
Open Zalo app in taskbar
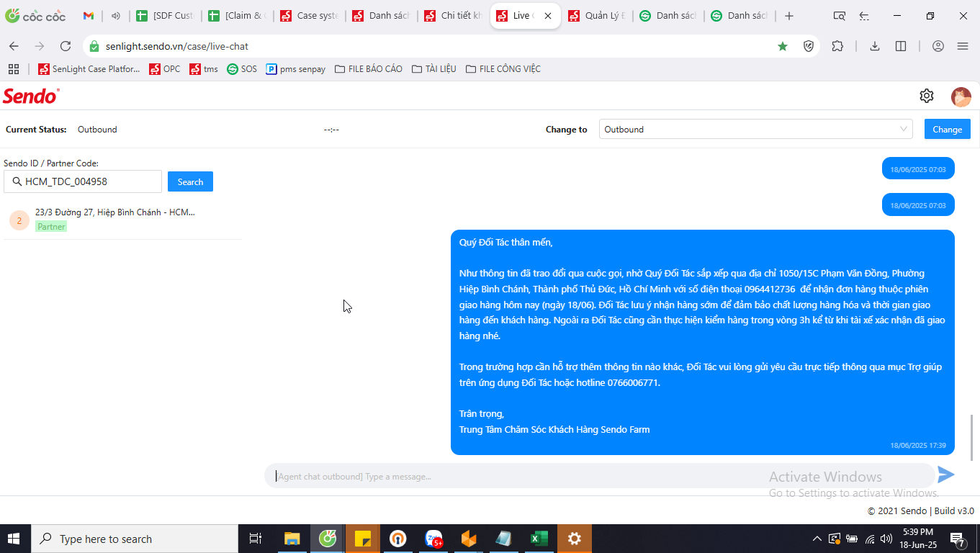pyautogui.click(x=433, y=539)
